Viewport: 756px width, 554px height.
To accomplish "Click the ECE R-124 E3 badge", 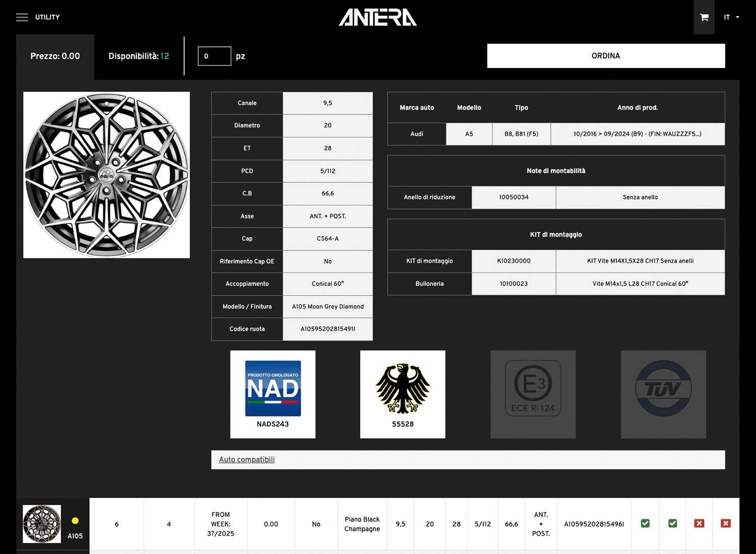I will click(533, 394).
